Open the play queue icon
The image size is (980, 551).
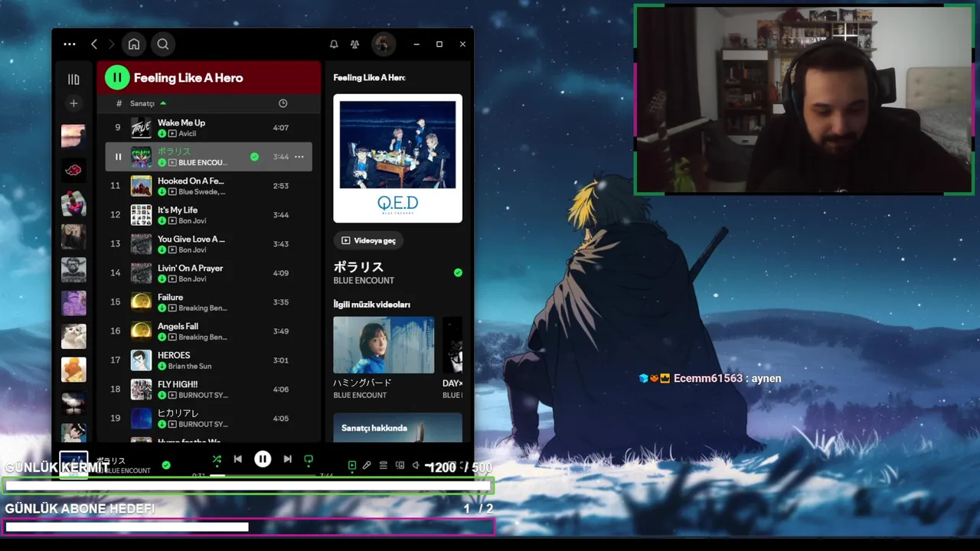point(384,465)
